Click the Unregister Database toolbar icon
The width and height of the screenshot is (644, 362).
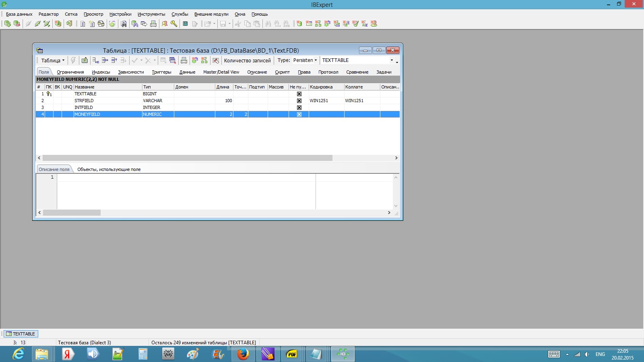click(17, 24)
